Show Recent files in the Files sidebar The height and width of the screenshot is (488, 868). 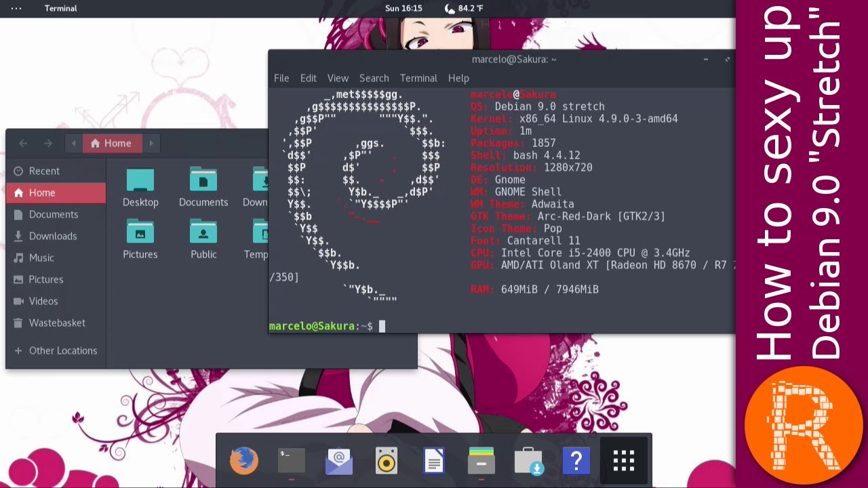point(56,171)
